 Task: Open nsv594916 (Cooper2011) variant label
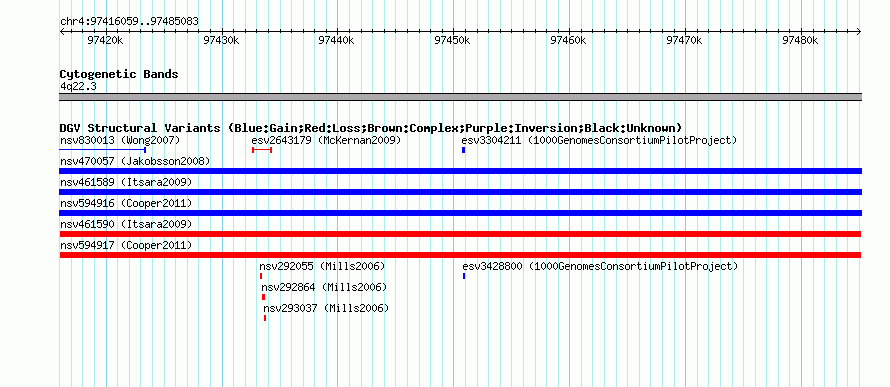126,203
